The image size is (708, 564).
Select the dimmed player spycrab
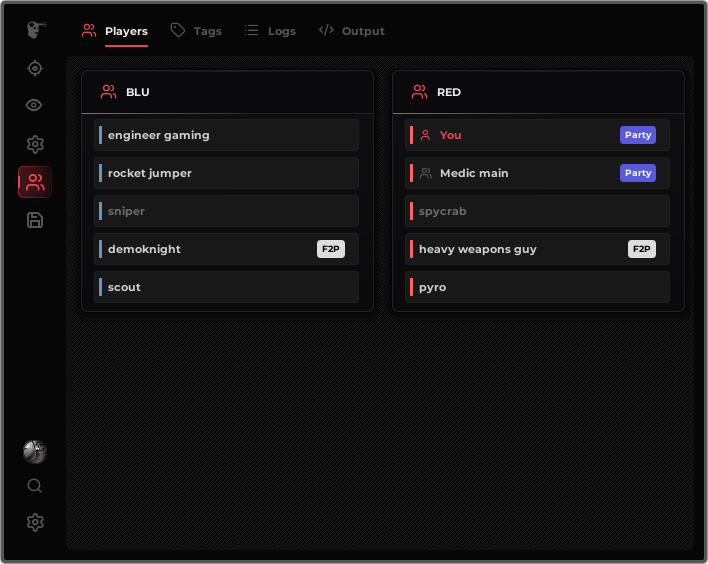click(x=537, y=211)
